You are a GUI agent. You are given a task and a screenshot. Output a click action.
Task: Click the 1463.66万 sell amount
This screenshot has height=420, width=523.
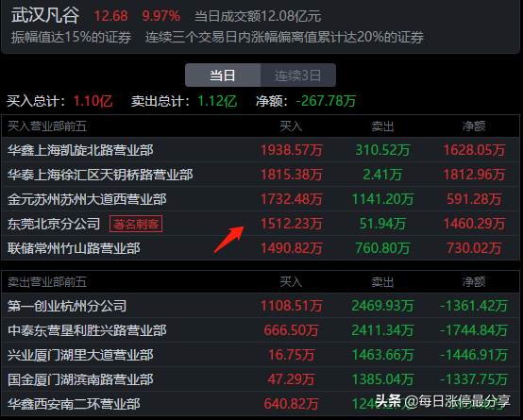[x=382, y=355]
